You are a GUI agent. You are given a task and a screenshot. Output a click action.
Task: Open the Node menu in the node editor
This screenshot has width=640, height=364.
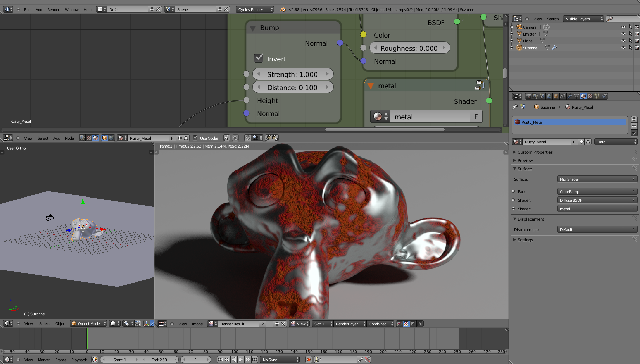click(69, 138)
